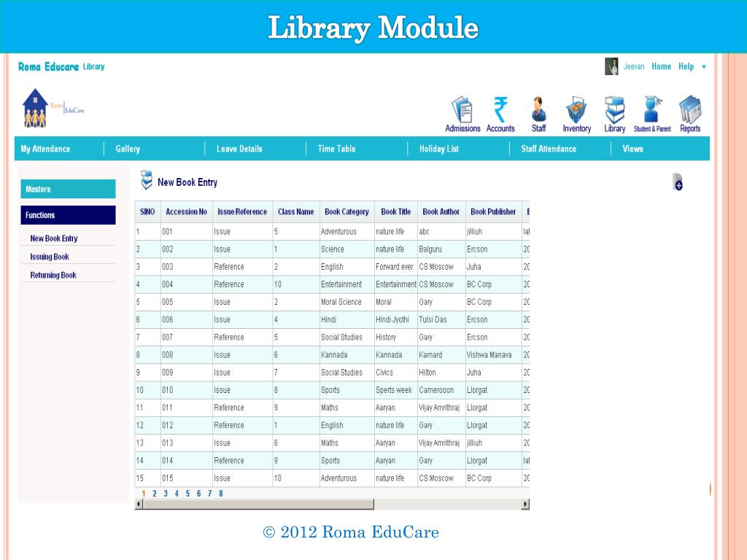Click the Accession No column header

186,211
